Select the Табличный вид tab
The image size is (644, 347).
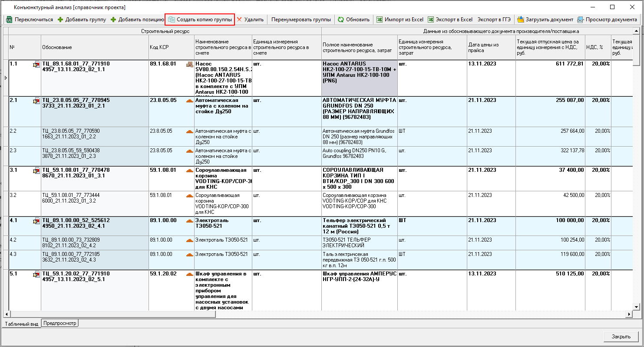click(x=21, y=324)
